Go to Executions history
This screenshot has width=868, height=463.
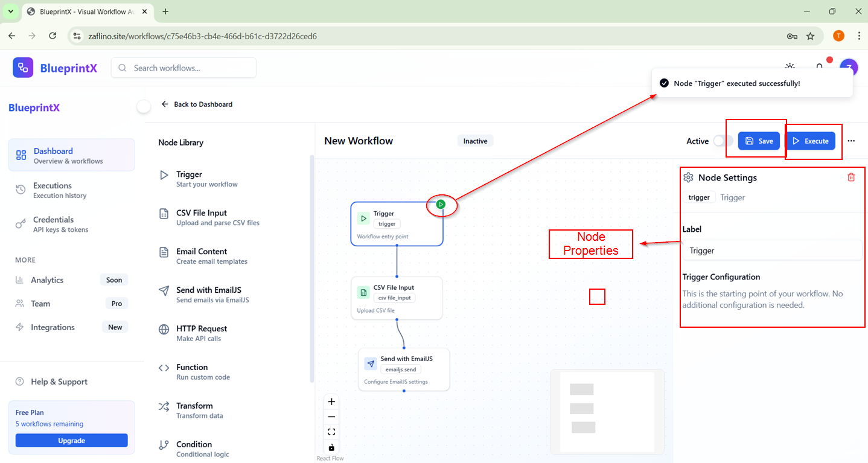(x=72, y=190)
